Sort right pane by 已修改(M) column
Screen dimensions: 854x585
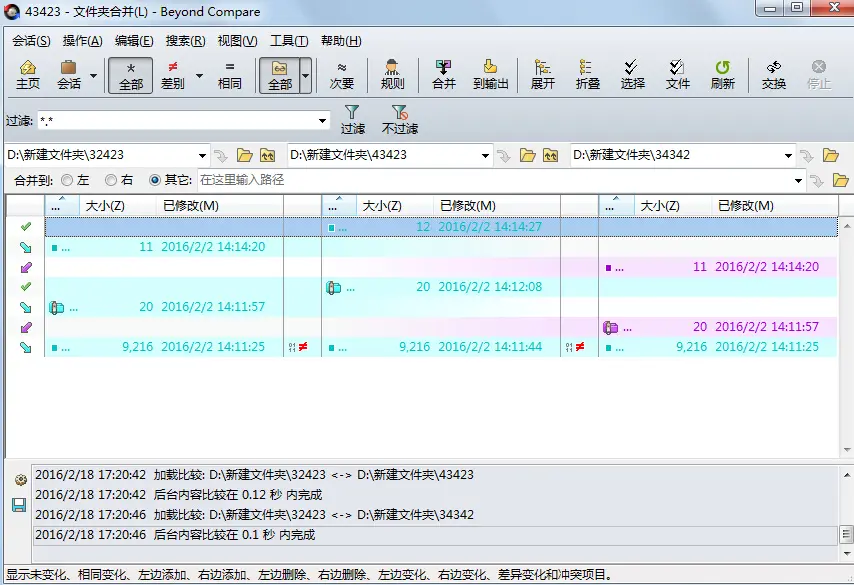pyautogui.click(x=774, y=206)
